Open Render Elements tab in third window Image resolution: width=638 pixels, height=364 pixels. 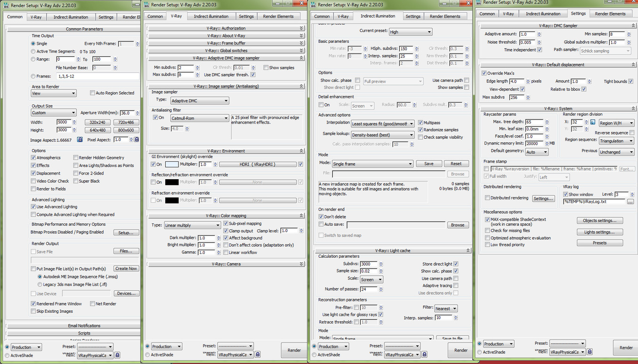click(x=445, y=16)
